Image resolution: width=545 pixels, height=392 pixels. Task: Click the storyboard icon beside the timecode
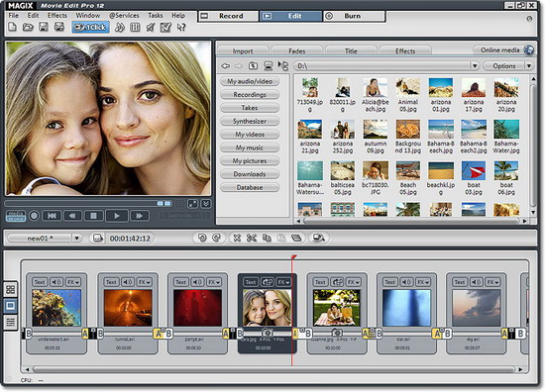(98, 238)
